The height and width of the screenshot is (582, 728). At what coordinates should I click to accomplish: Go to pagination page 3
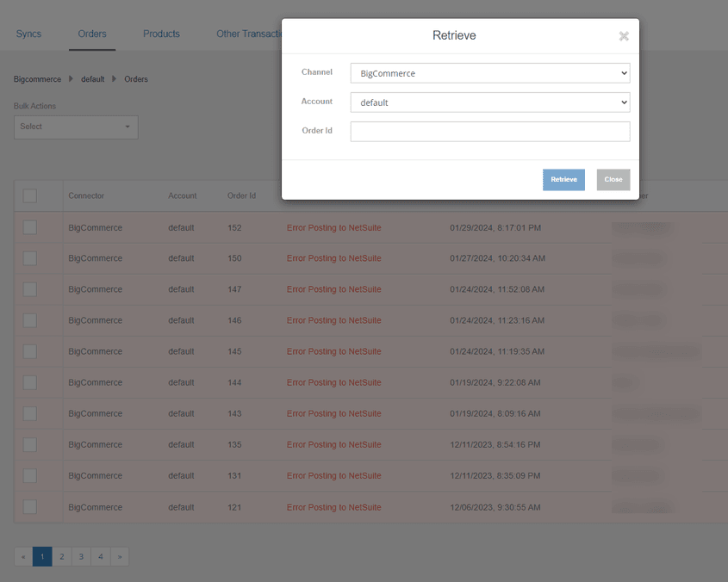coord(81,556)
